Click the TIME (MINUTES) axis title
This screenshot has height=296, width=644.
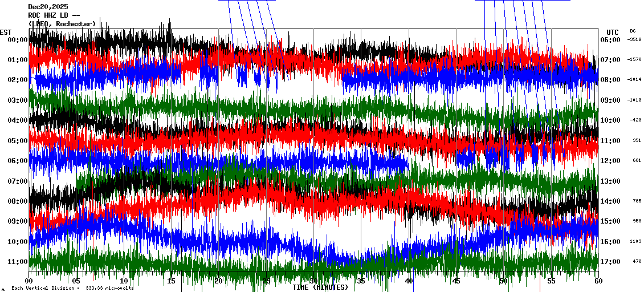[x=320, y=287]
